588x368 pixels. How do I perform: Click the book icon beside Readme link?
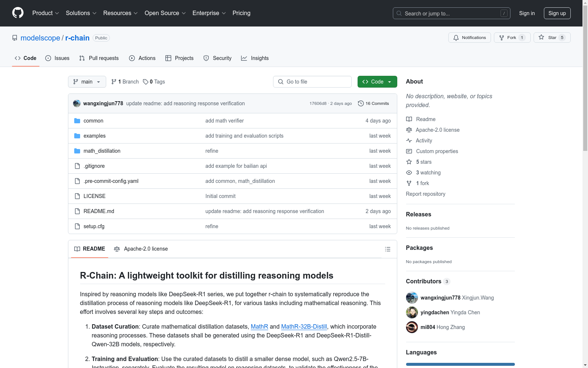(x=409, y=119)
